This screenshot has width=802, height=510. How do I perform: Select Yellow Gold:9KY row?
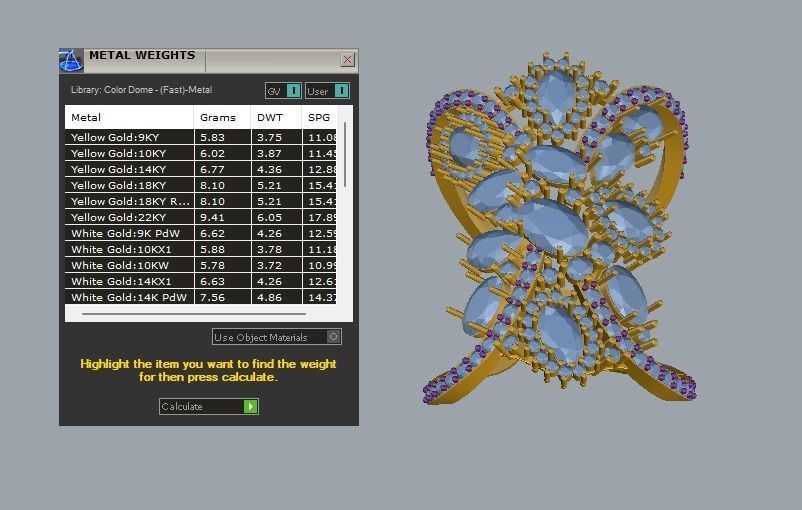pos(200,137)
